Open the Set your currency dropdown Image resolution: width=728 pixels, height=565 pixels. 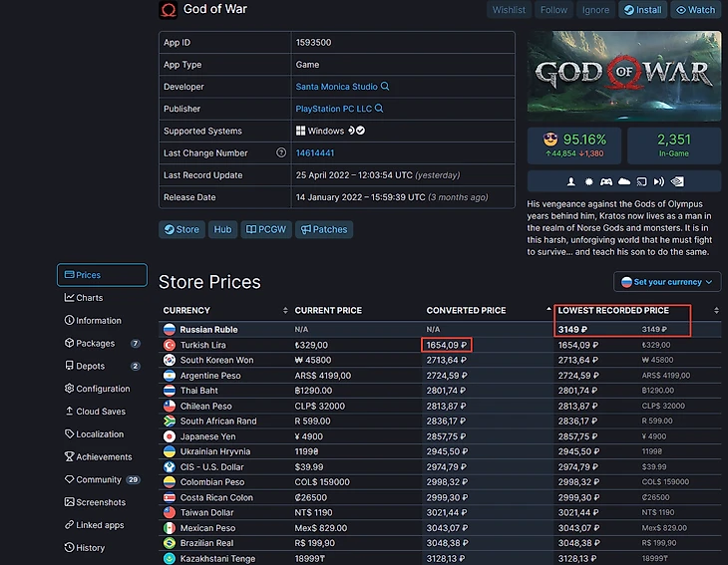coord(667,282)
